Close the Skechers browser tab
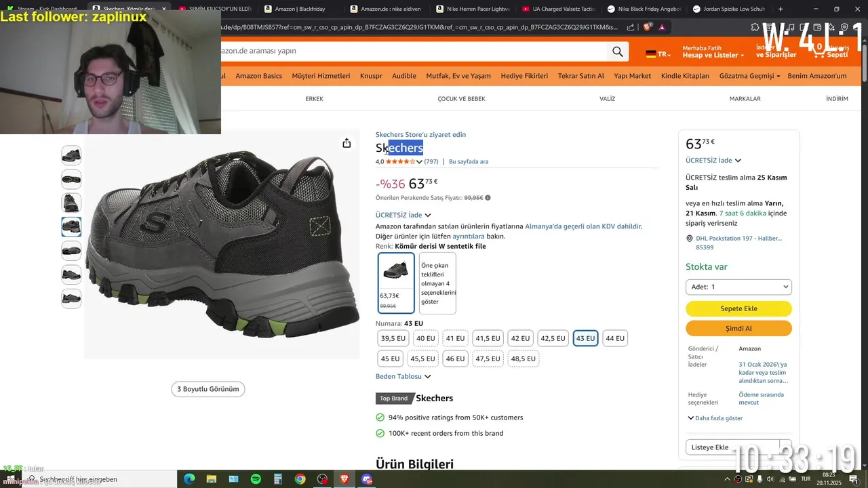The width and height of the screenshot is (868, 488). tap(164, 9)
